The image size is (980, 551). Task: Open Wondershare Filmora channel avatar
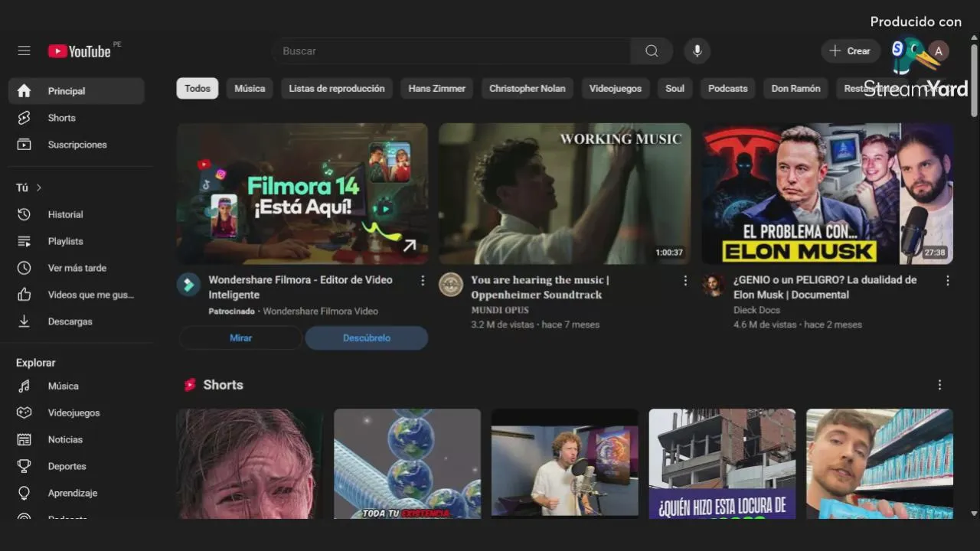pos(188,285)
